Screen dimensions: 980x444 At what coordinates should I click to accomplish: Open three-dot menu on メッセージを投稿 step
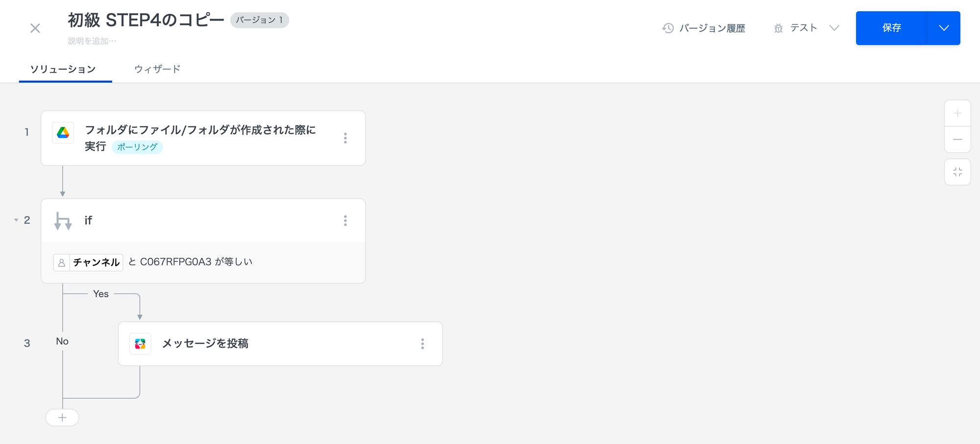coord(422,344)
